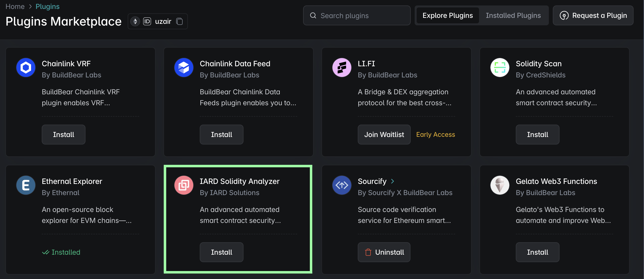Switch to the Explore Plugins tab
This screenshot has width=644, height=279.
447,15
